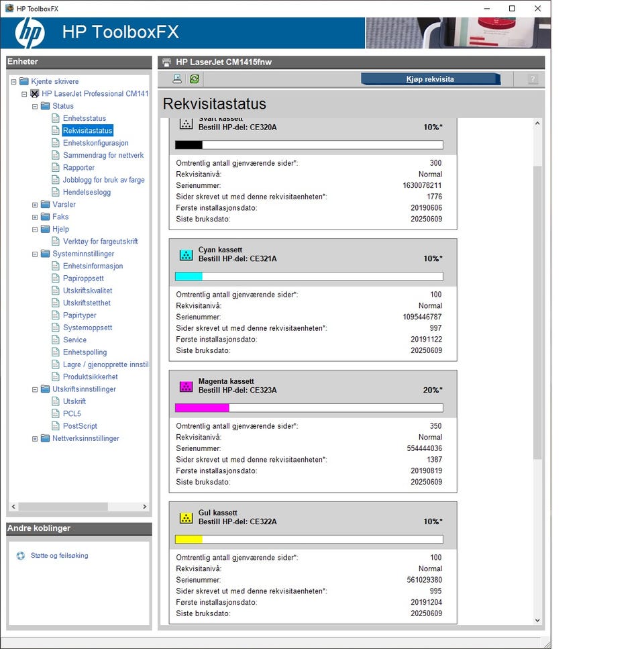Click right arrow of device tree horizontal scrollbar

tap(144, 507)
